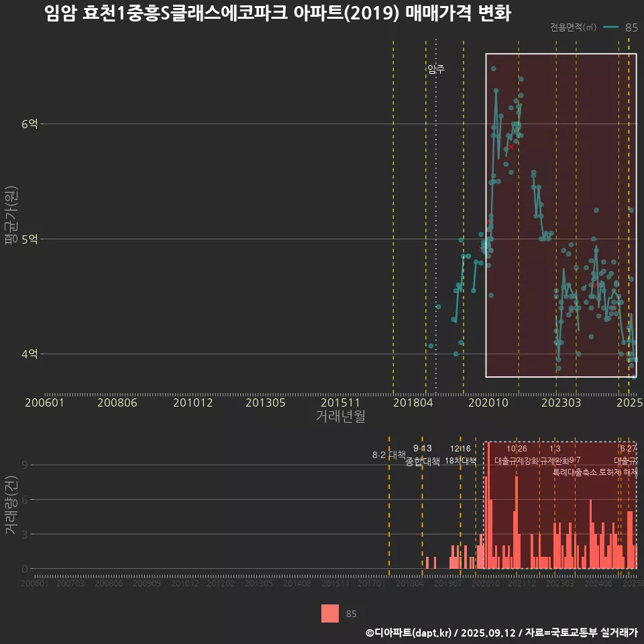Click the 6·27 policy date label
The width and height of the screenshot is (644, 644).
click(628, 448)
